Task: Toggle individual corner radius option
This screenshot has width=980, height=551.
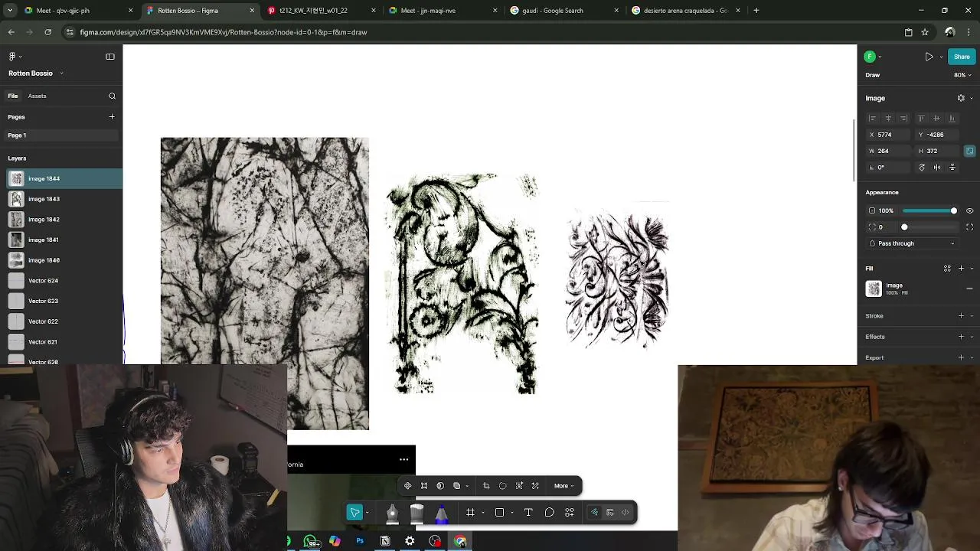Action: 969,227
